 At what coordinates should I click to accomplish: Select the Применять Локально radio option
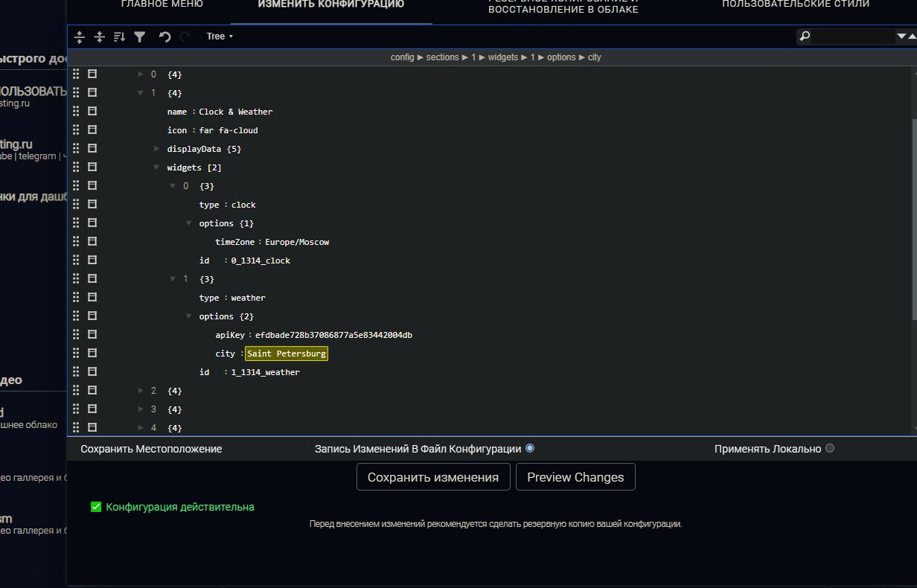tap(830, 448)
